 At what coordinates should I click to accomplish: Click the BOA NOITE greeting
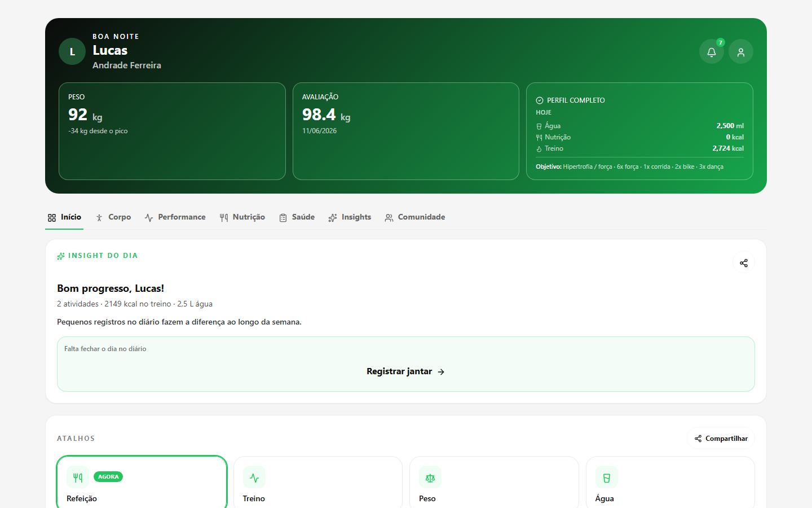pyautogui.click(x=116, y=37)
